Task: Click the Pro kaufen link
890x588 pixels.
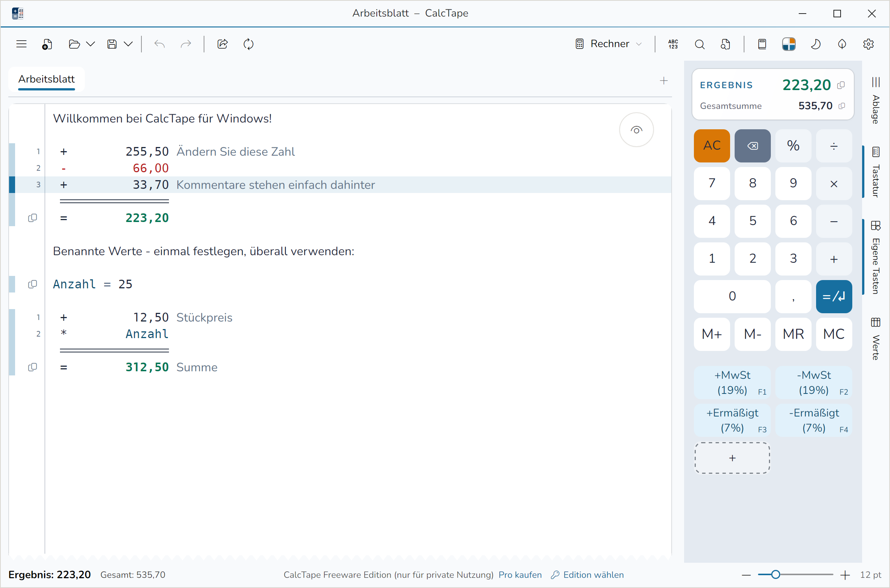Action: pyautogui.click(x=520, y=575)
